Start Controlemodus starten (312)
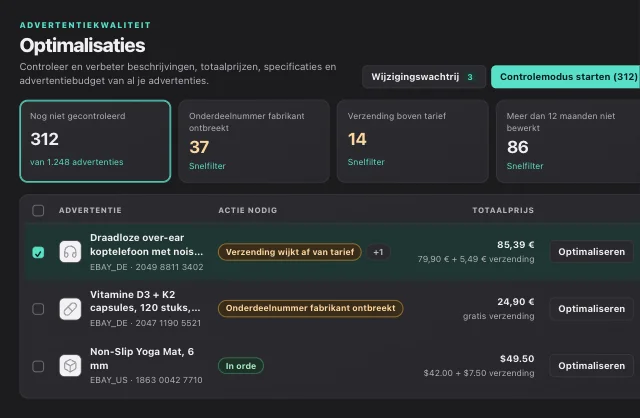 pos(568,77)
